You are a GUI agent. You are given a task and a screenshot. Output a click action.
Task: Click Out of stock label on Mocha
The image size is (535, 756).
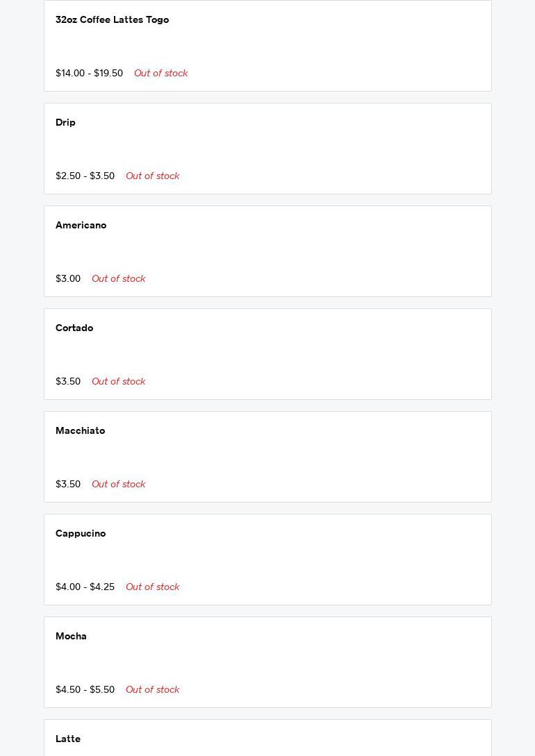[152, 690]
